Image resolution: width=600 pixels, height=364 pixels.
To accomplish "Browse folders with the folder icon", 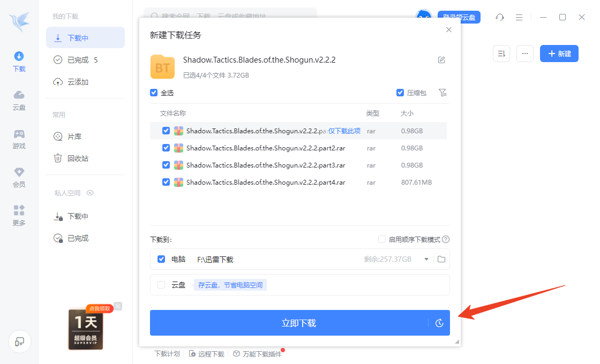I will (440, 259).
